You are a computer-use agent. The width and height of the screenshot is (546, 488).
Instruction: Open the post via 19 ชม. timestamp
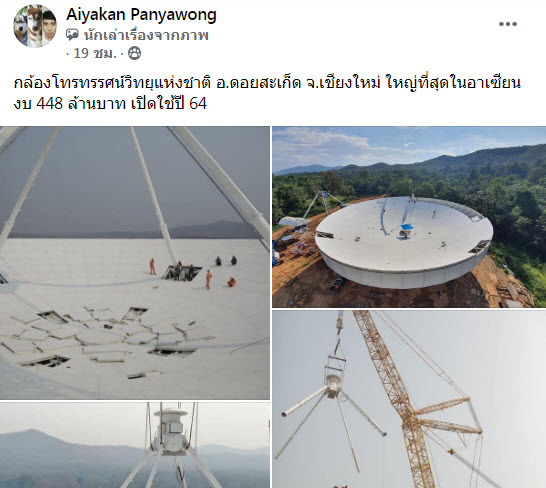click(x=95, y=53)
